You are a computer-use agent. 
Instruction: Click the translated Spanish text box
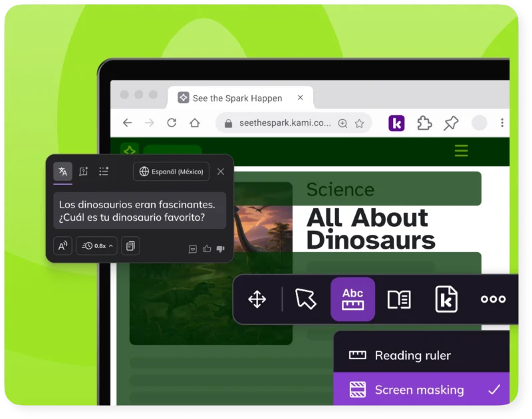(140, 211)
